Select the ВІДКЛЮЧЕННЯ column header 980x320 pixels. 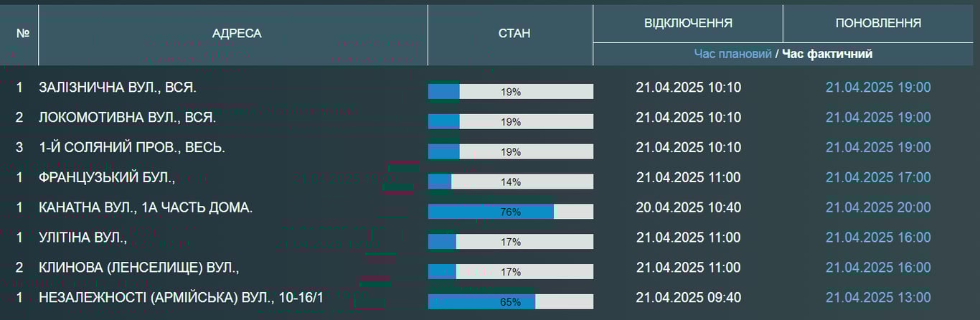(x=688, y=24)
